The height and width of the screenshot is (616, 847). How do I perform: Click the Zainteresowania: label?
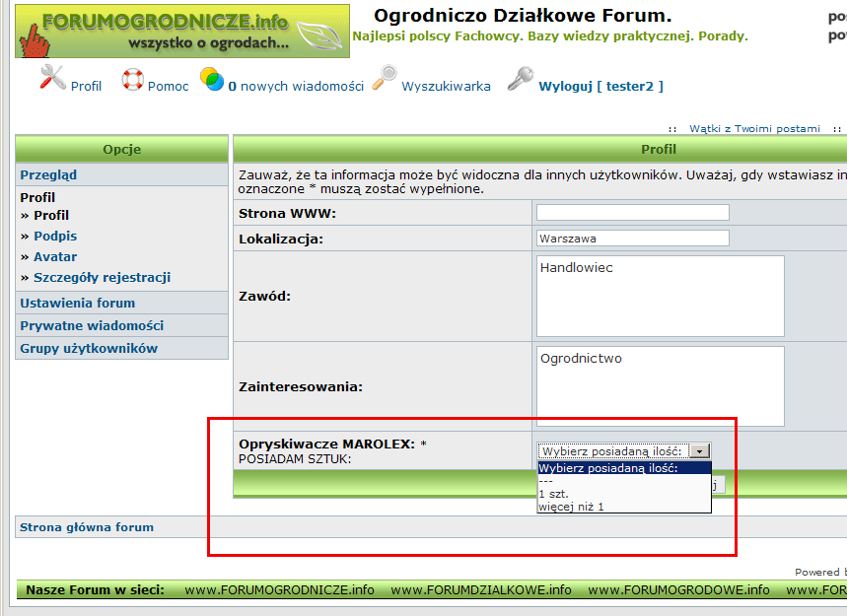(301, 386)
